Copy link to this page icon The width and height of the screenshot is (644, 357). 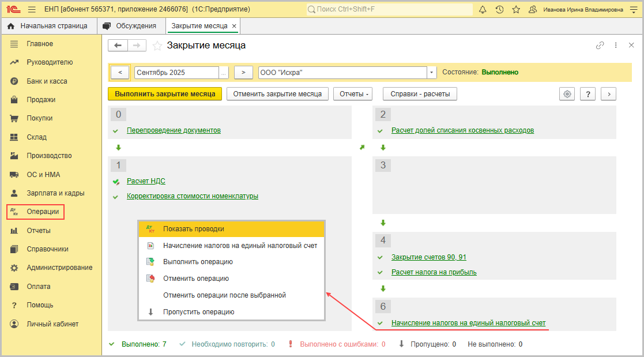600,46
